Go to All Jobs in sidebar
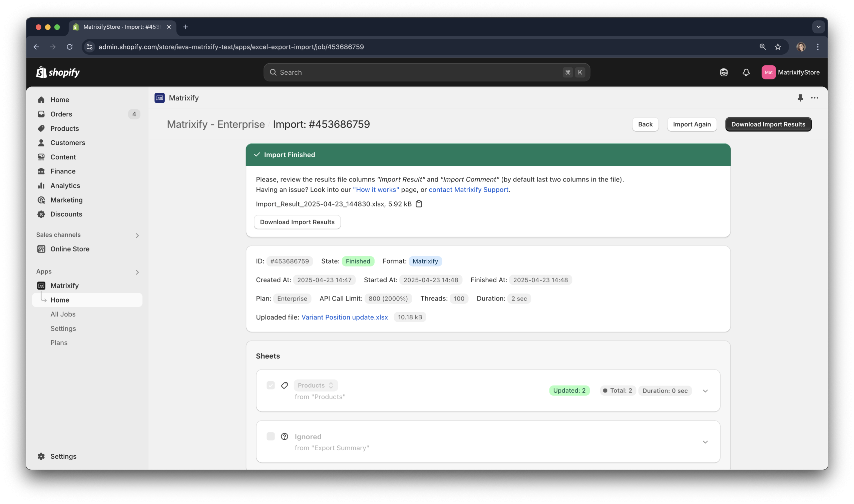 63,314
